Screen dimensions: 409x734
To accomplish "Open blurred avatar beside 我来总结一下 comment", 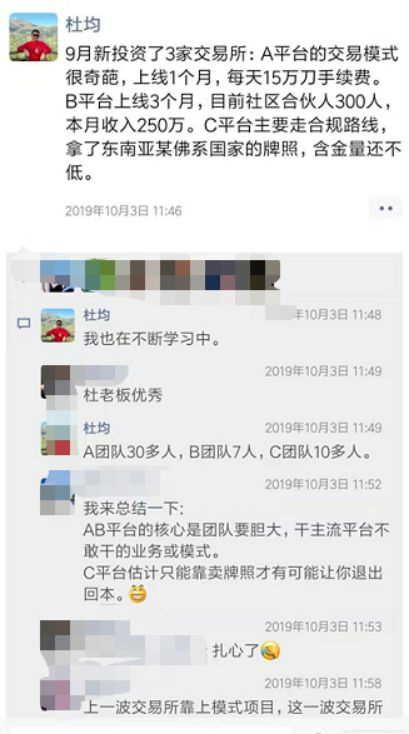I will click(56, 494).
